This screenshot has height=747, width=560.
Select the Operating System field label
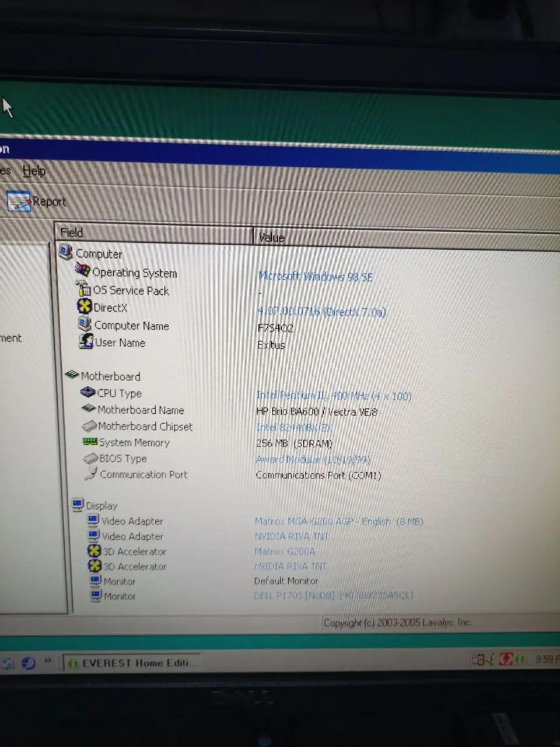point(135,273)
